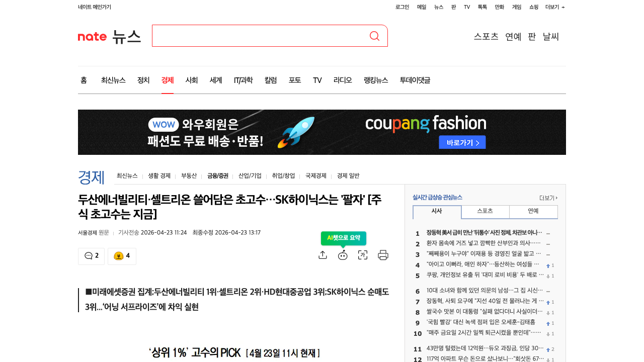Click the 경제 section heading
This screenshot has width=644, height=362.
click(x=91, y=177)
